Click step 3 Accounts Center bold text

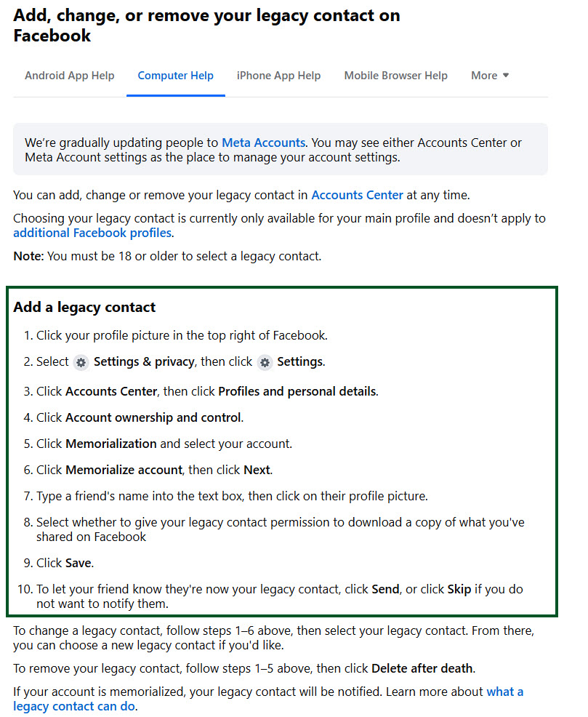111,391
